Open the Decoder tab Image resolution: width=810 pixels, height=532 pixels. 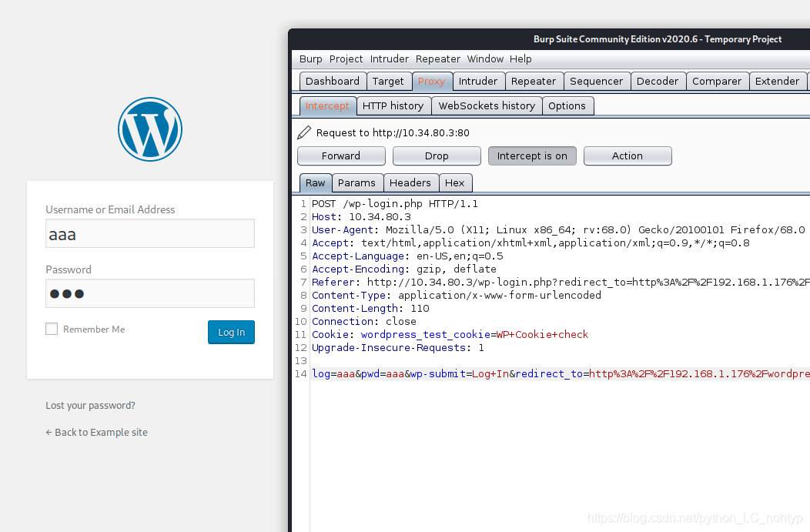coord(658,81)
